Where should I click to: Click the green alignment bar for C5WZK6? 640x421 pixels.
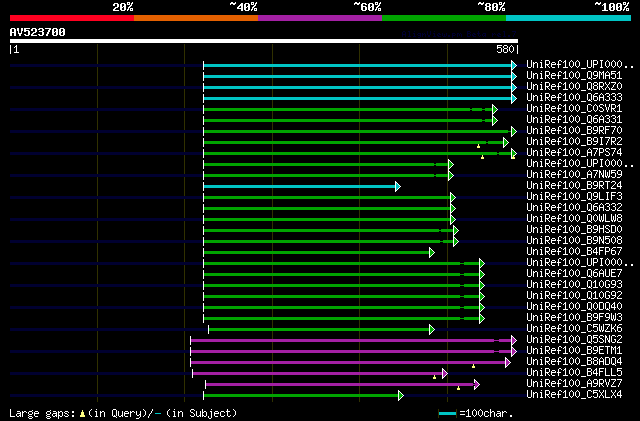pyautogui.click(x=321, y=329)
